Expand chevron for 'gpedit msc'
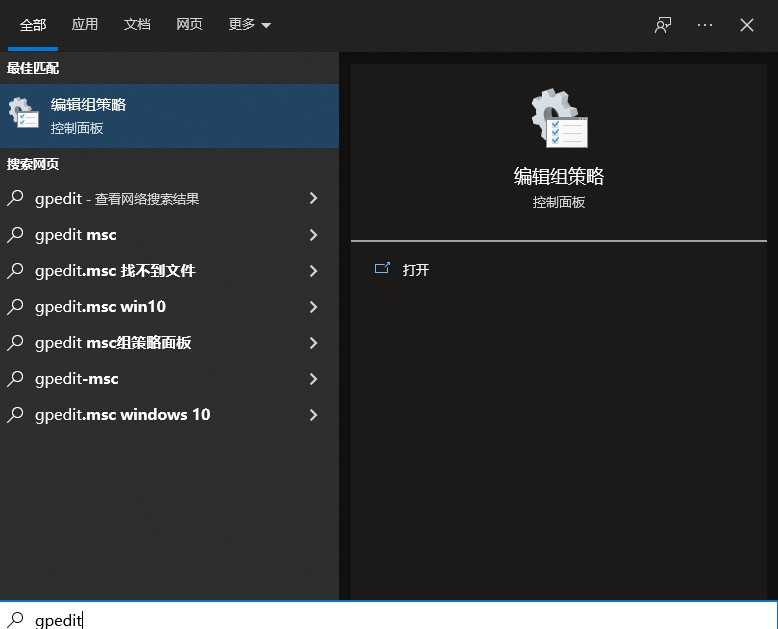The height and width of the screenshot is (629, 778). (313, 235)
